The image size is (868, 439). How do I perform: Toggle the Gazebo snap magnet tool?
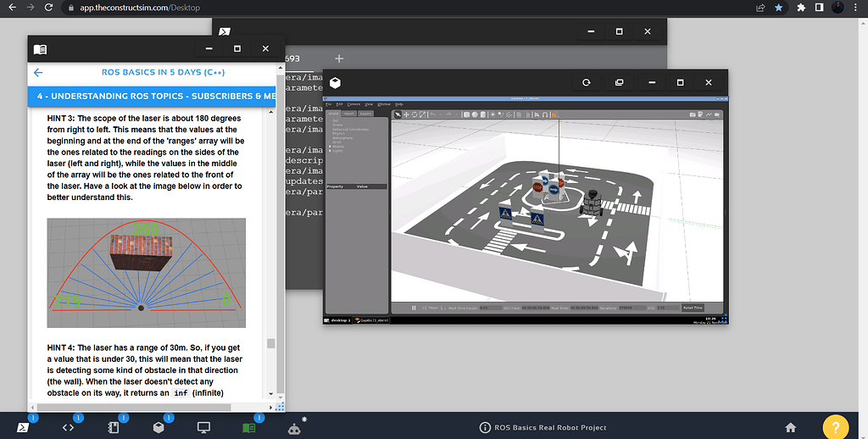545,114
